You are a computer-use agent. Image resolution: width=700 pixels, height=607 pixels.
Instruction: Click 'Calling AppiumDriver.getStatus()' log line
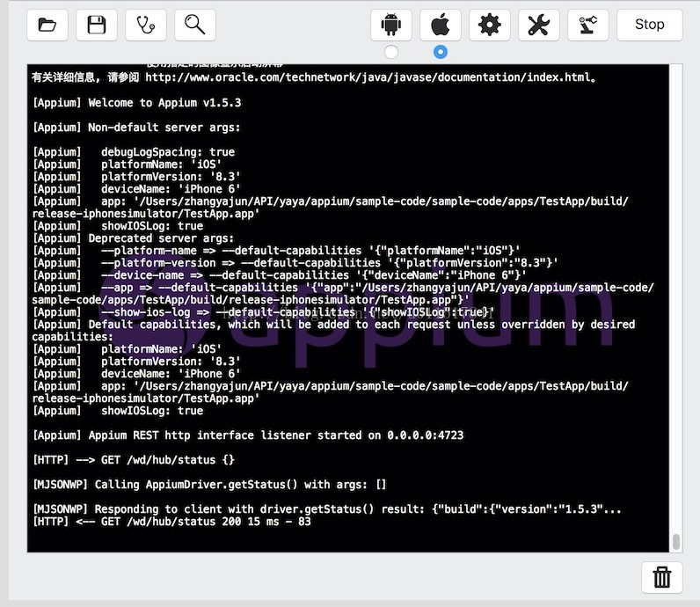(209, 485)
